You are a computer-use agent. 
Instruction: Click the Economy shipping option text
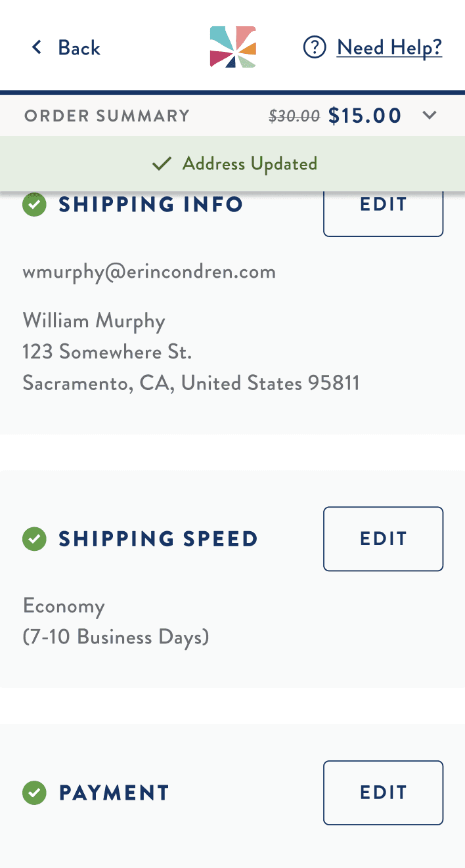click(64, 606)
